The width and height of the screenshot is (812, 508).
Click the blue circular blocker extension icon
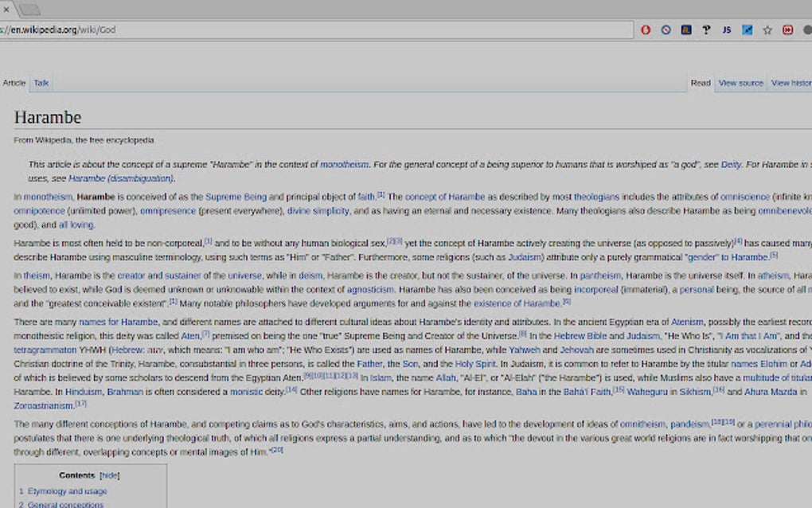(666, 30)
